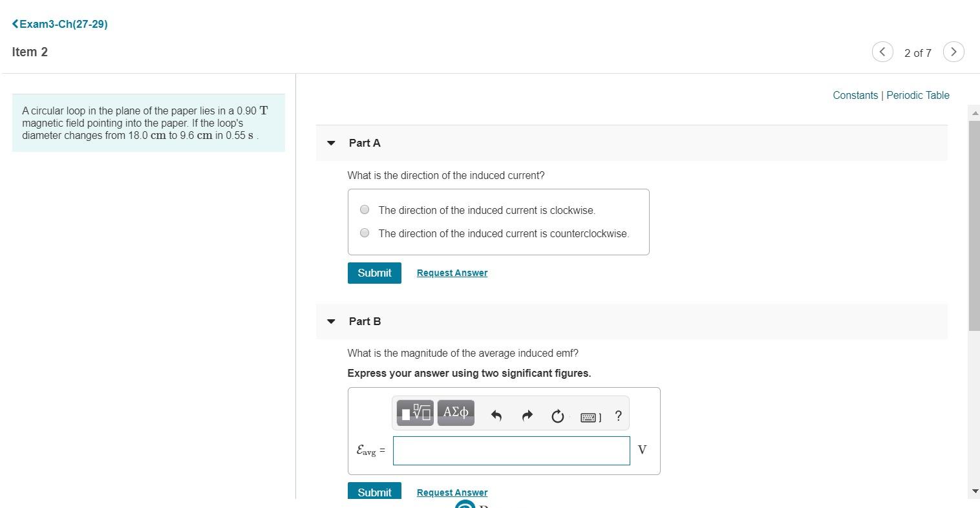Undo the last input in the answer box
This screenshot has width=980, height=508.
click(x=496, y=416)
